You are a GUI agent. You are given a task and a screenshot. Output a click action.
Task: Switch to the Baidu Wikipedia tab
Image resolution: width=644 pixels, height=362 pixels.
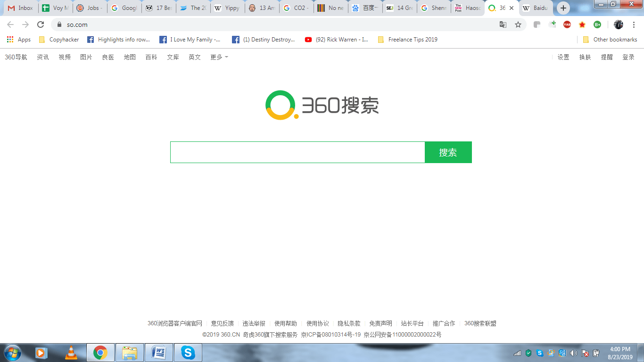click(535, 8)
